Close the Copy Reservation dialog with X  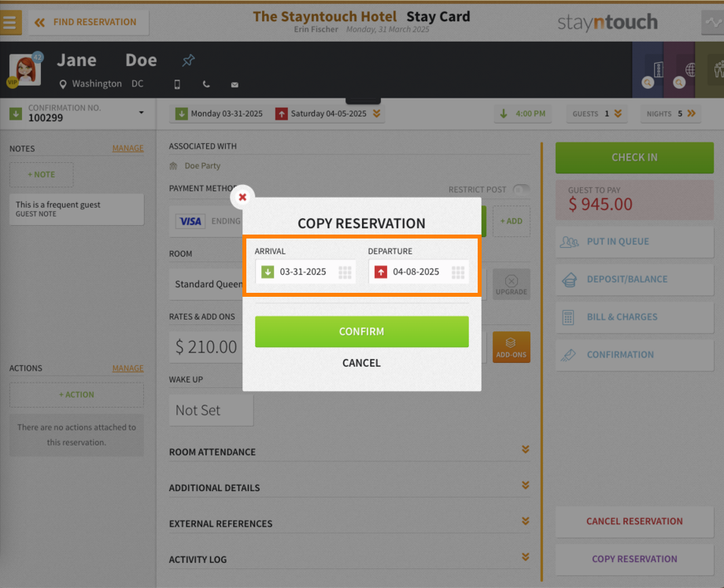tap(242, 198)
